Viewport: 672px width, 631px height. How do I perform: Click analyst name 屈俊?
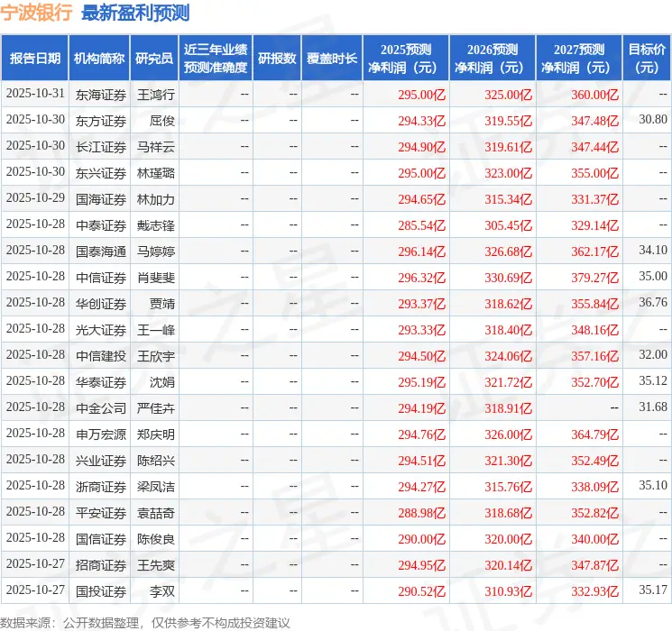[x=162, y=121]
